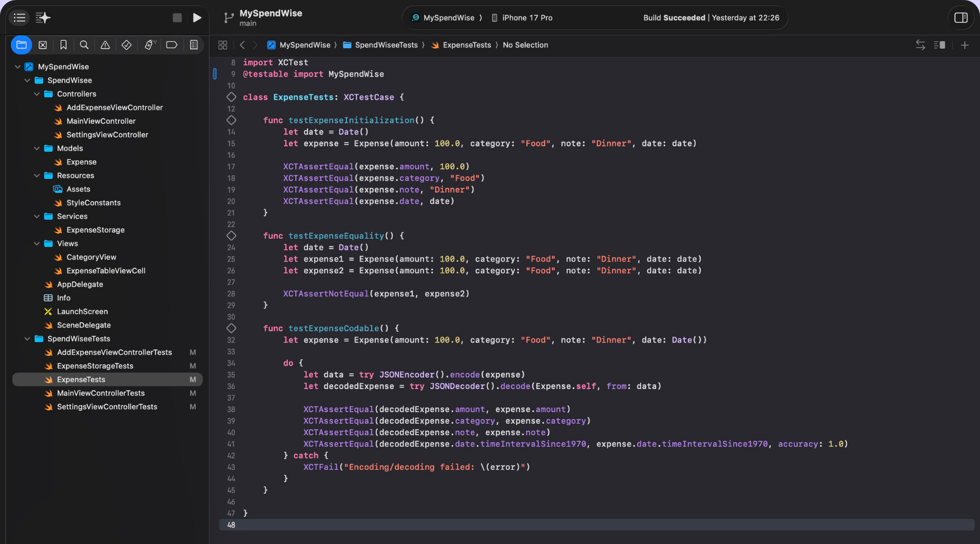Collapse the Views folder

[37, 244]
